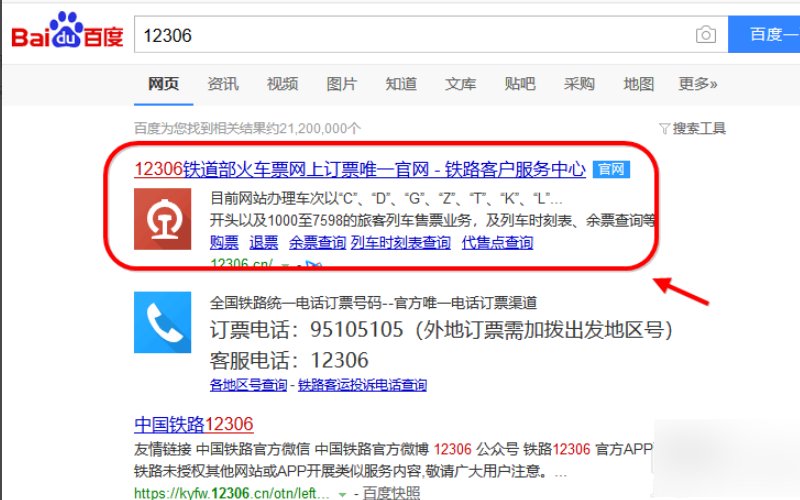Open the 采购 tab

pos(579,84)
